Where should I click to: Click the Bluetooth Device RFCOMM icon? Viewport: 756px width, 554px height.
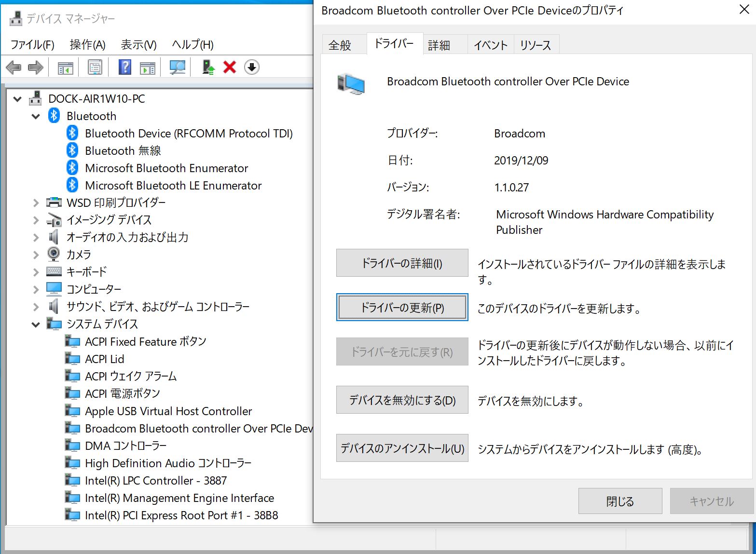72,133
